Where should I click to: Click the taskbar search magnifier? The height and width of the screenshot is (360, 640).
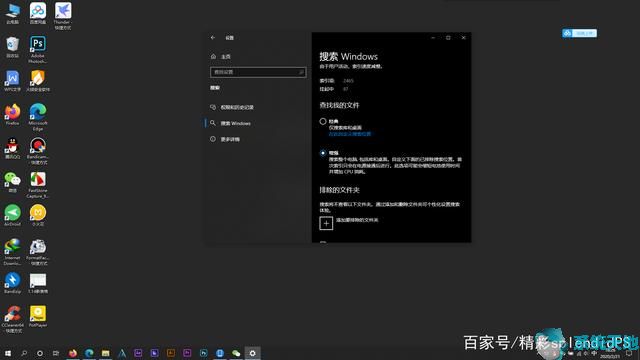(24, 353)
